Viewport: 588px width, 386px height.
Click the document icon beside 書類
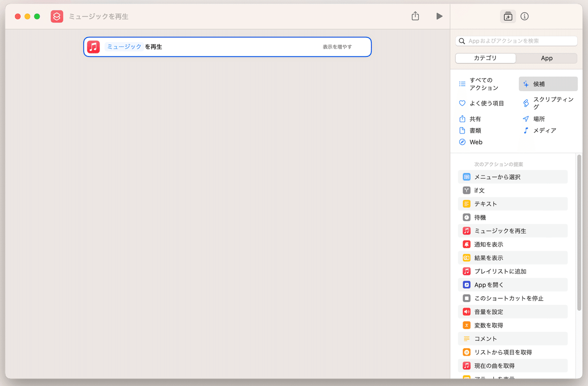(x=462, y=130)
